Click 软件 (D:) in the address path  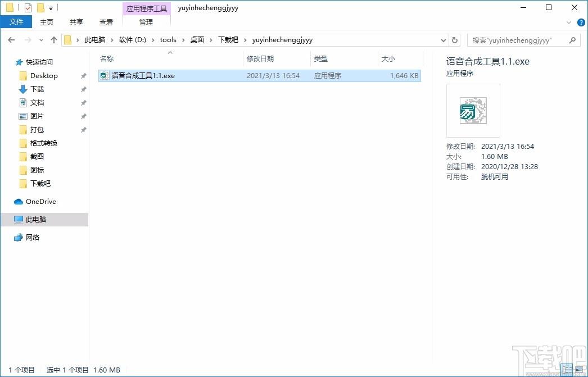pyautogui.click(x=132, y=40)
